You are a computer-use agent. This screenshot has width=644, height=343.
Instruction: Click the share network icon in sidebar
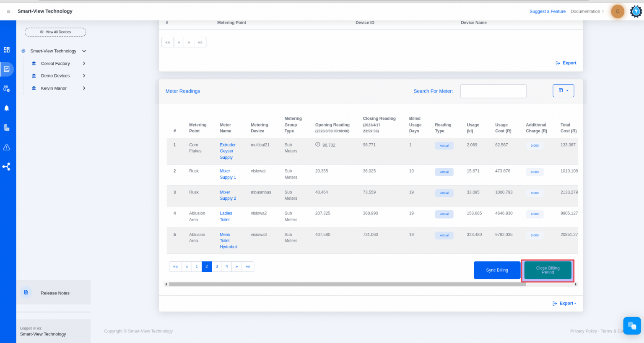point(7,166)
